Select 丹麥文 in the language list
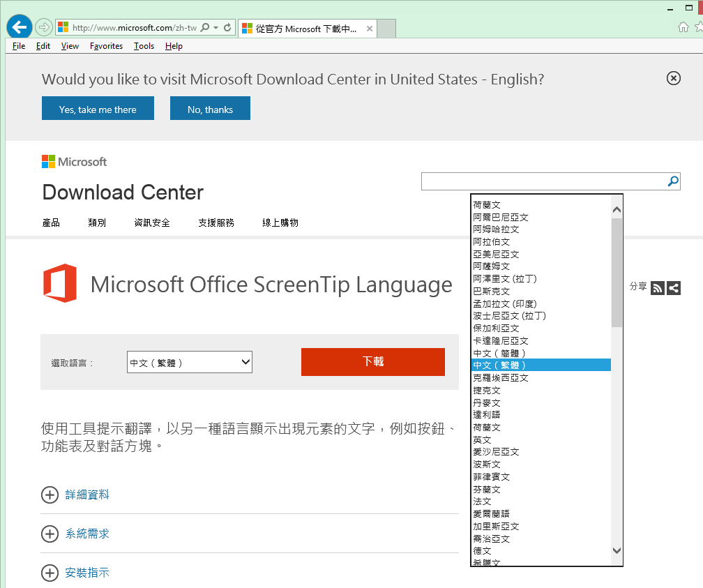The width and height of the screenshot is (703, 588). (542, 402)
